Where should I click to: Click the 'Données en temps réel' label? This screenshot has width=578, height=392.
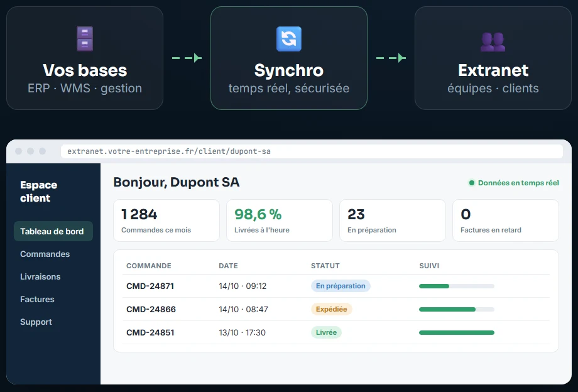click(518, 183)
